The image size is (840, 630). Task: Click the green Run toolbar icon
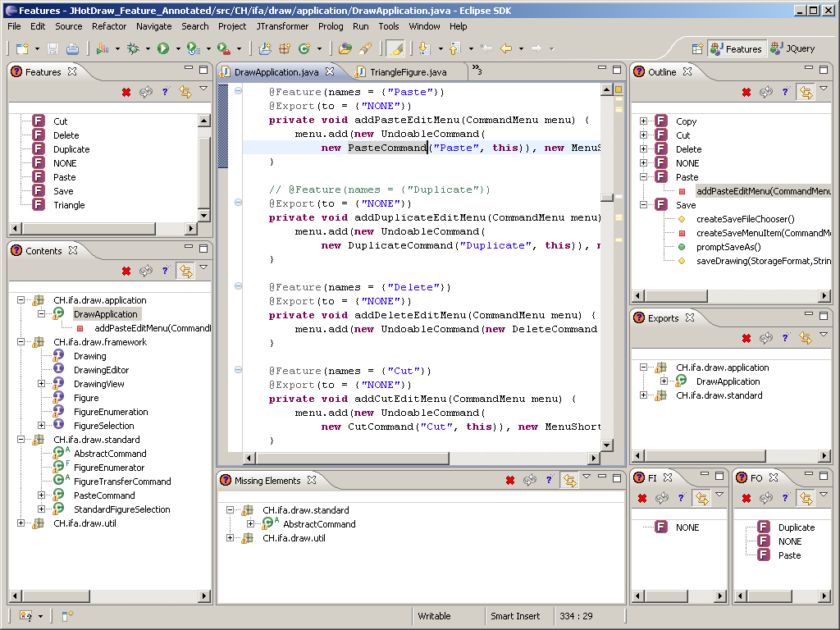point(163,48)
